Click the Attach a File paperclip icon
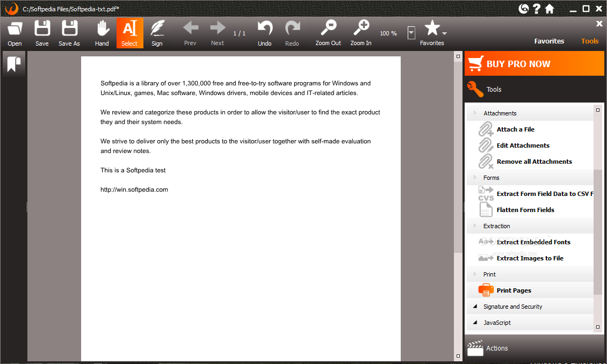Screen dimensions: 607x364 [486, 129]
